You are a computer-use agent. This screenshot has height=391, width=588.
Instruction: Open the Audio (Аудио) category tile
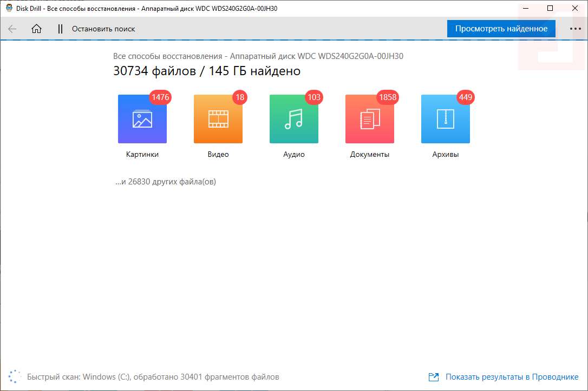point(293,119)
